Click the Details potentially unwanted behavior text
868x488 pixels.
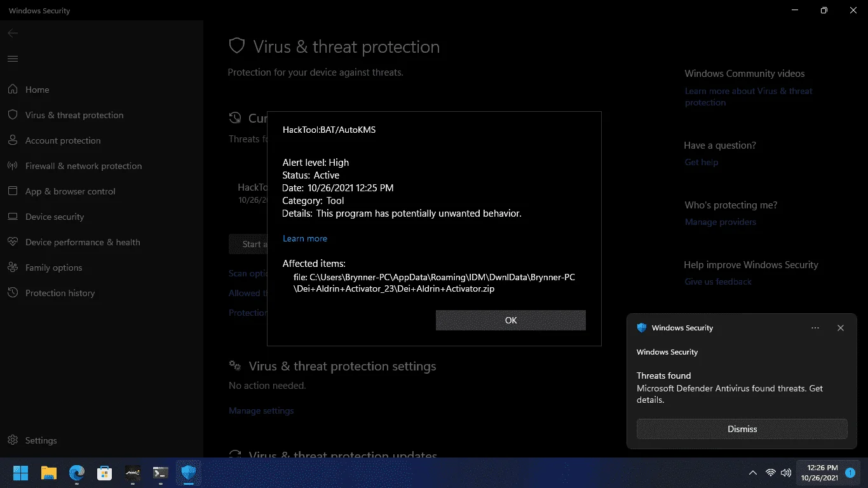click(402, 213)
